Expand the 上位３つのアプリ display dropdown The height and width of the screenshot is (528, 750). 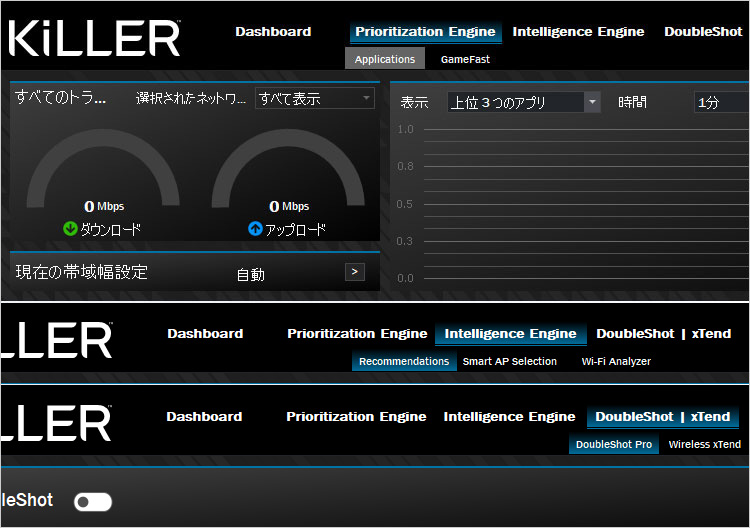[x=523, y=102]
